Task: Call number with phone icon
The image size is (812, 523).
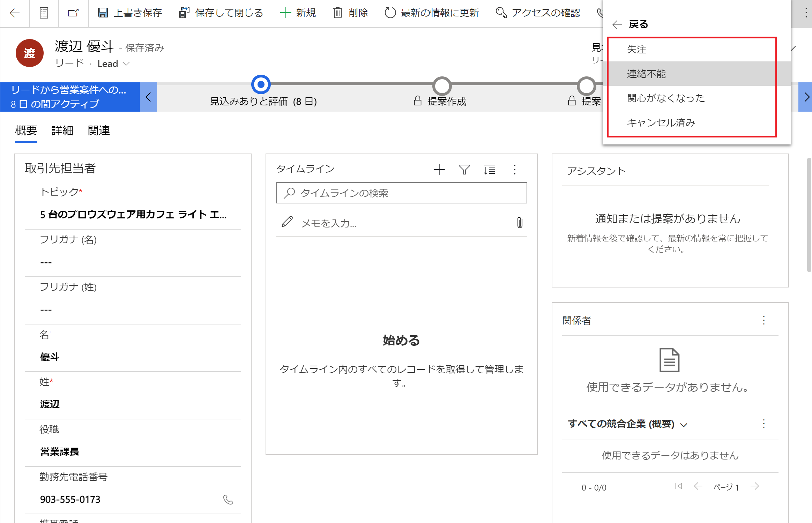Action: (x=228, y=500)
